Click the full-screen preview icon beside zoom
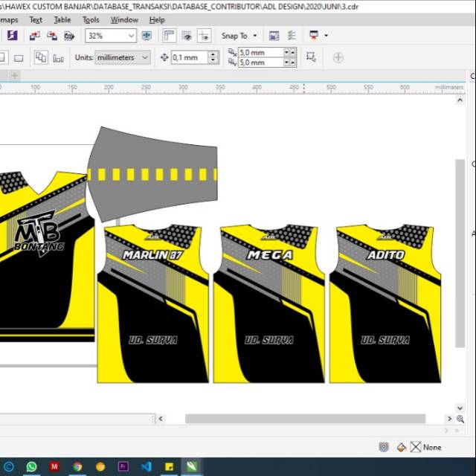The width and height of the screenshot is (476, 476). [147, 36]
